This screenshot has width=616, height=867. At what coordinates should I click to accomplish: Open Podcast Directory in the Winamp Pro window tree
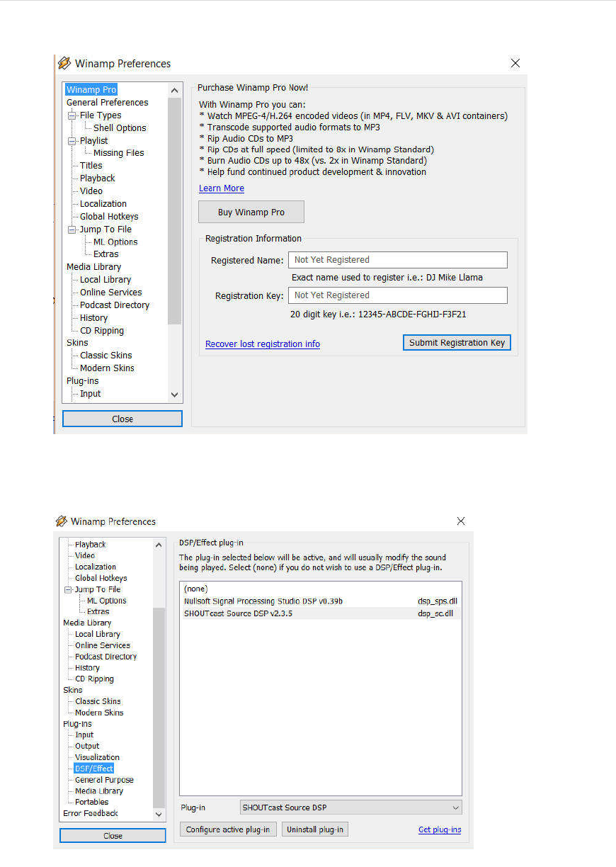[x=115, y=305]
